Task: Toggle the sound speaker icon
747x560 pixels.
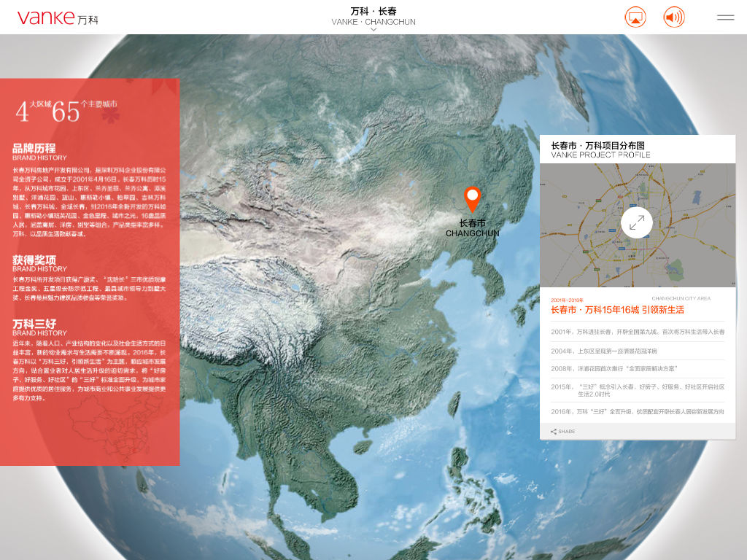Action: coord(674,17)
